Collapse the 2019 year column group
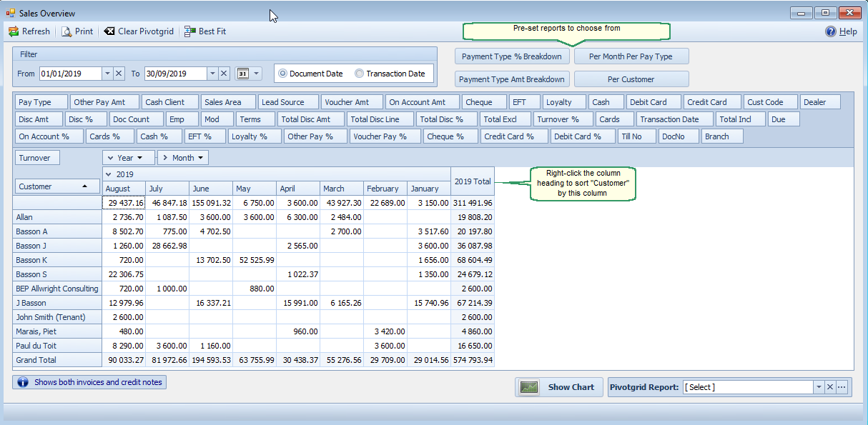The image size is (868, 425). [108, 174]
